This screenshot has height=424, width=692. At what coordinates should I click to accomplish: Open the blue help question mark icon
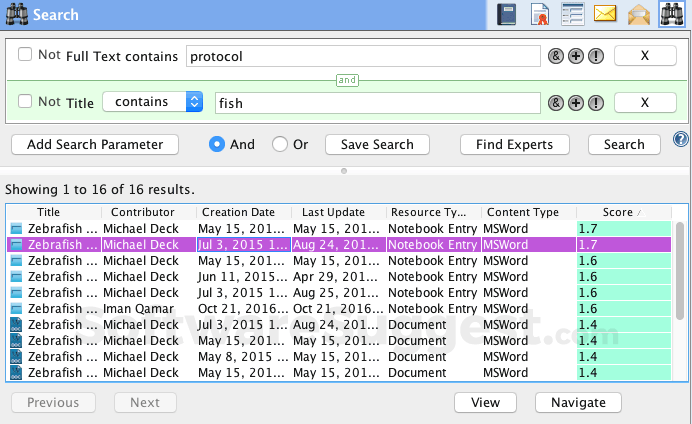(681, 140)
